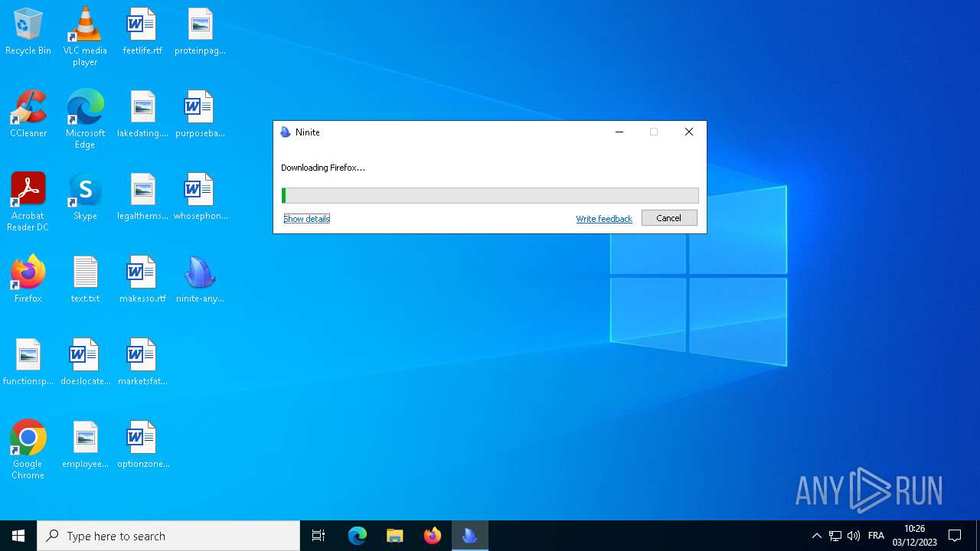Click the "Downloading Firefox…" status text
The height and width of the screenshot is (551, 980).
pos(323,168)
